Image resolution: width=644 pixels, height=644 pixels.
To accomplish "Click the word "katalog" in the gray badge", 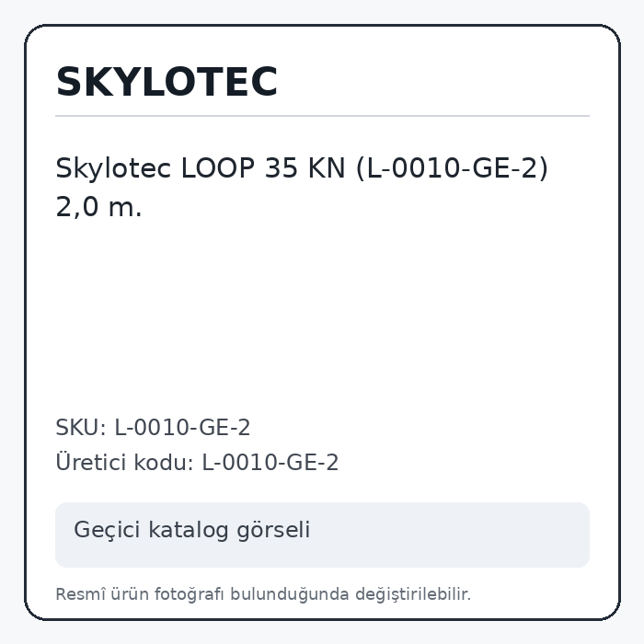I will (x=188, y=529).
